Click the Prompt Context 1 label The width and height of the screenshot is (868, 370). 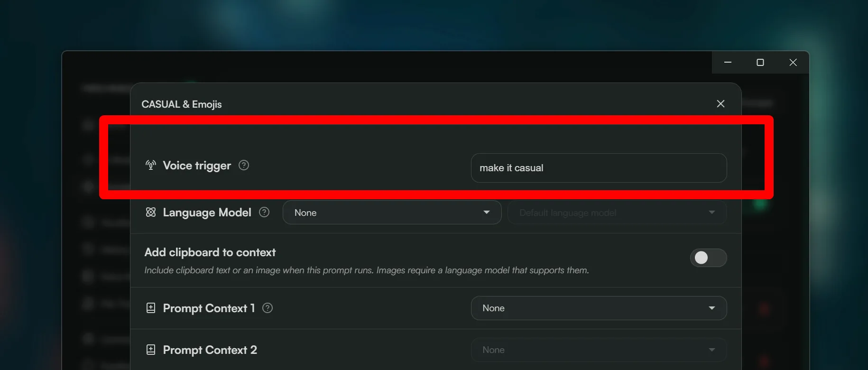pos(209,308)
